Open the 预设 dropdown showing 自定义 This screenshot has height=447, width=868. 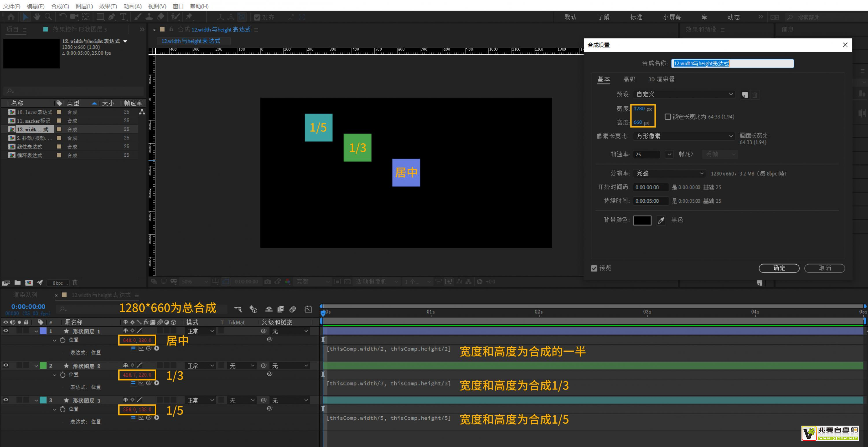683,94
